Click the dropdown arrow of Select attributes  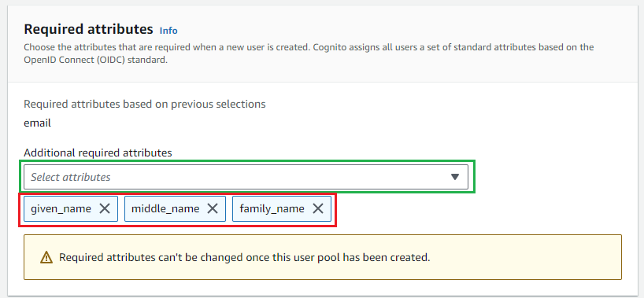click(x=455, y=177)
